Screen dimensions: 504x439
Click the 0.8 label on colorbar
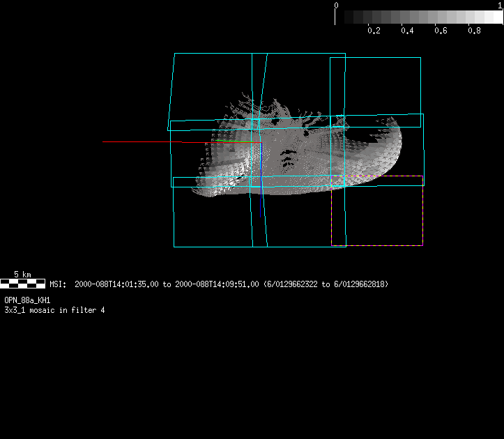click(x=474, y=31)
